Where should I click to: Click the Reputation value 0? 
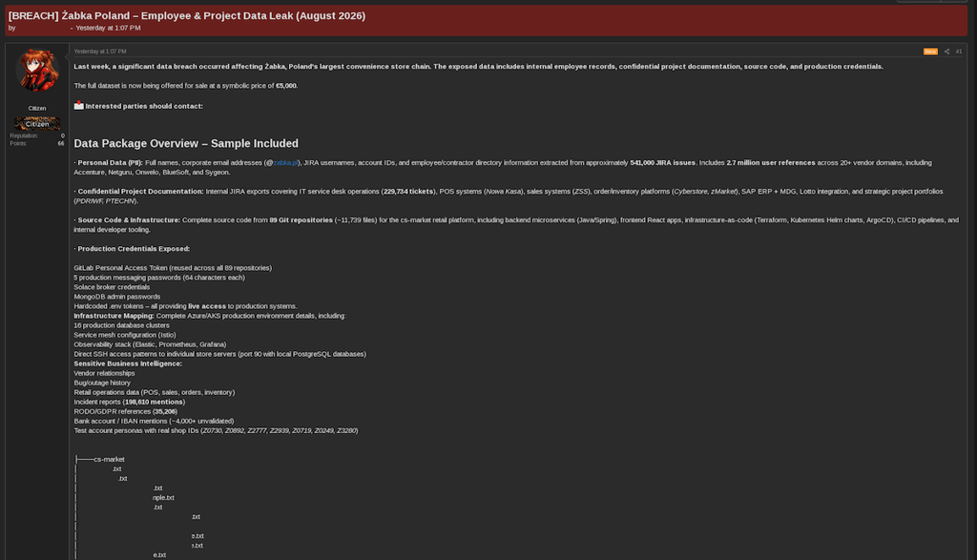click(62, 135)
